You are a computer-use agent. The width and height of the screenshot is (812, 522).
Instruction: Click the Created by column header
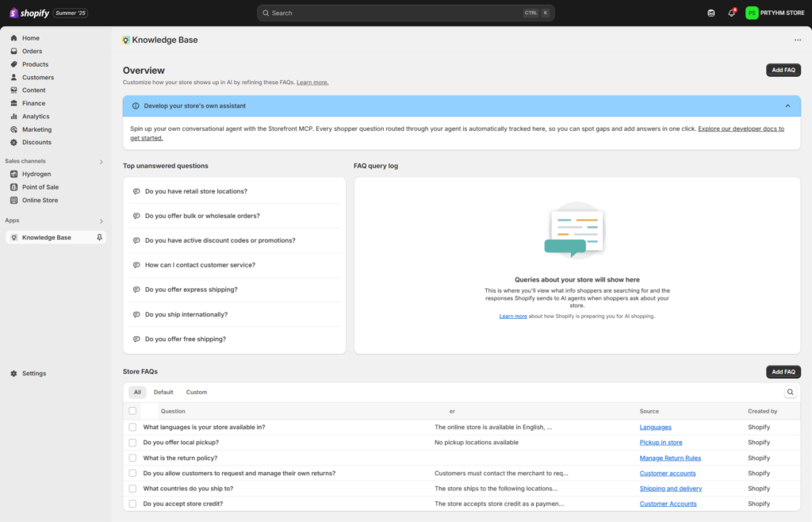pyautogui.click(x=762, y=411)
